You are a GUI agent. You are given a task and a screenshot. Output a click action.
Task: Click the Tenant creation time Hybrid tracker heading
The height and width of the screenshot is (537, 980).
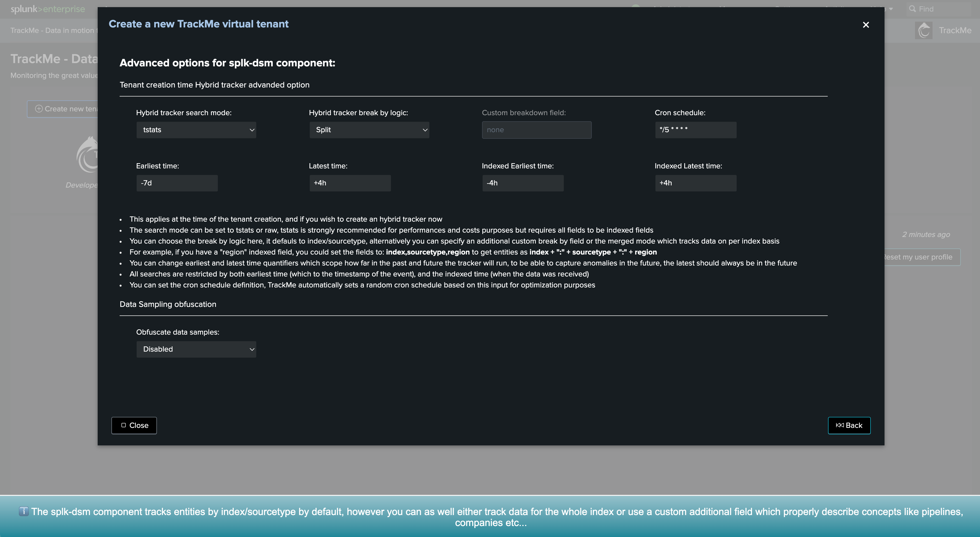pos(215,85)
